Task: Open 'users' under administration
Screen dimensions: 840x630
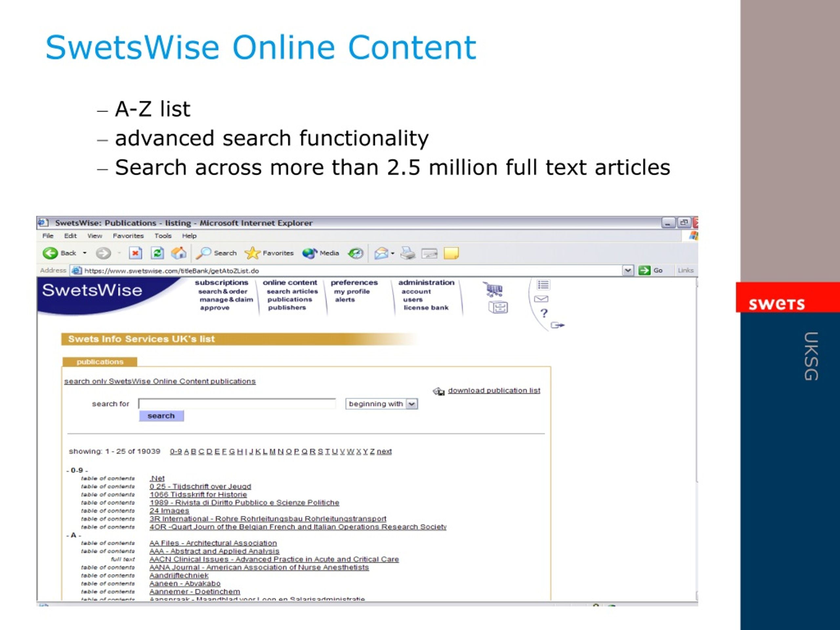Action: pos(413,300)
